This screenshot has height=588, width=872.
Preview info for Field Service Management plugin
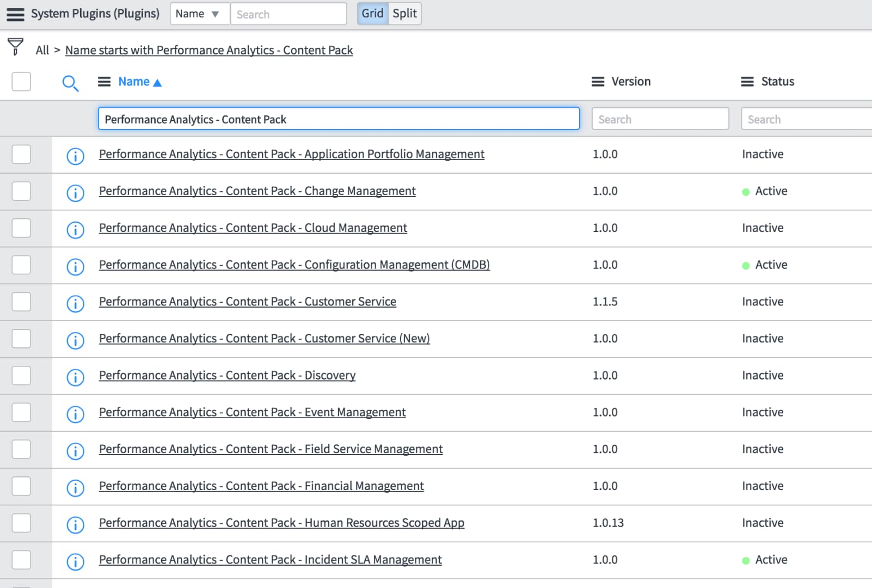point(75,451)
